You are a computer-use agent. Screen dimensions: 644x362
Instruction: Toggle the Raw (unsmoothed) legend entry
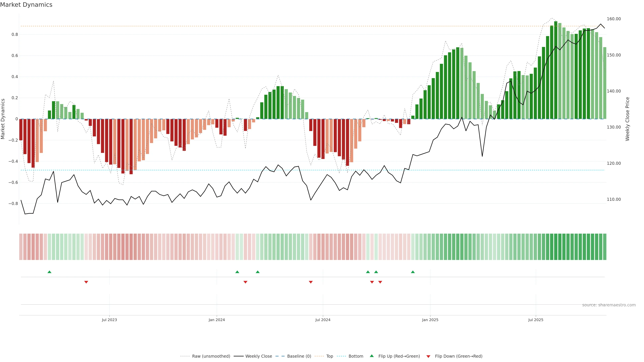tap(211, 356)
